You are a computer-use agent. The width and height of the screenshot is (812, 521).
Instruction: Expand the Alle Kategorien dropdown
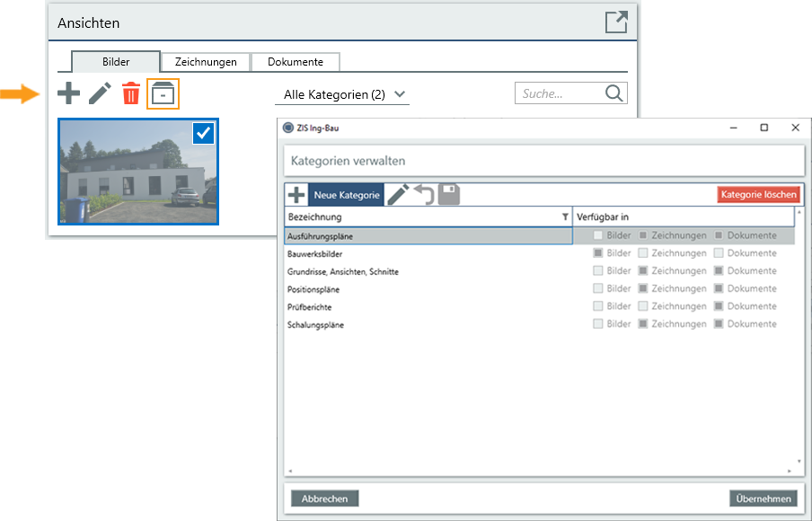click(400, 94)
